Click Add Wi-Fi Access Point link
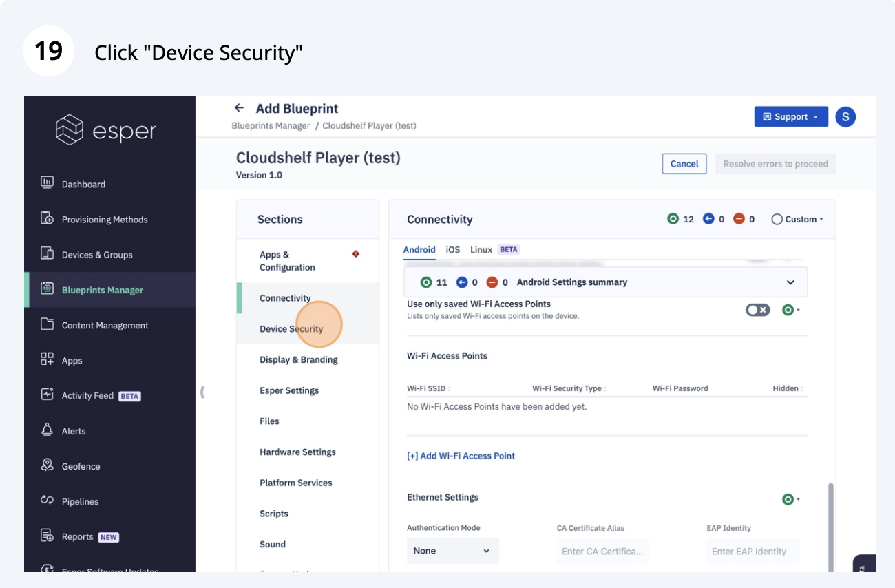 point(461,456)
